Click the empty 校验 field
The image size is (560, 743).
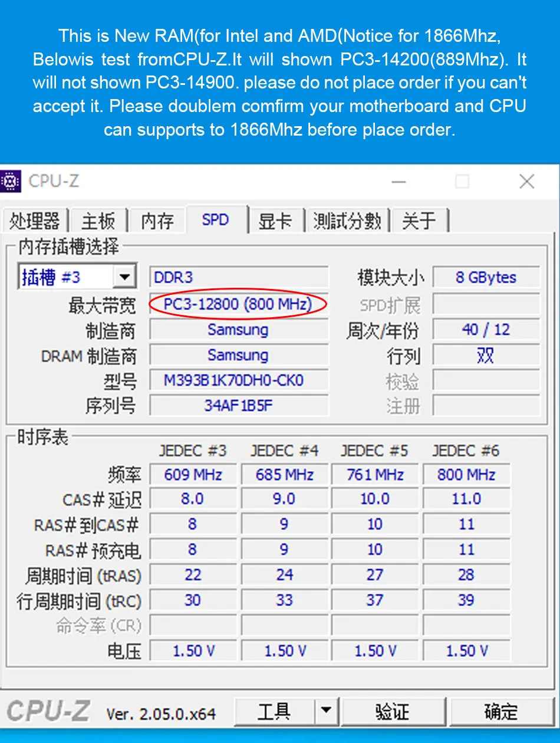(486, 380)
